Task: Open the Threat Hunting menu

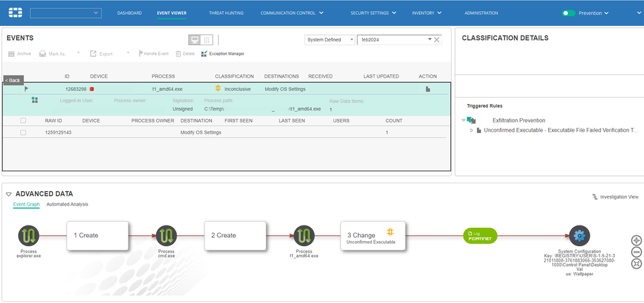Action: click(x=226, y=13)
